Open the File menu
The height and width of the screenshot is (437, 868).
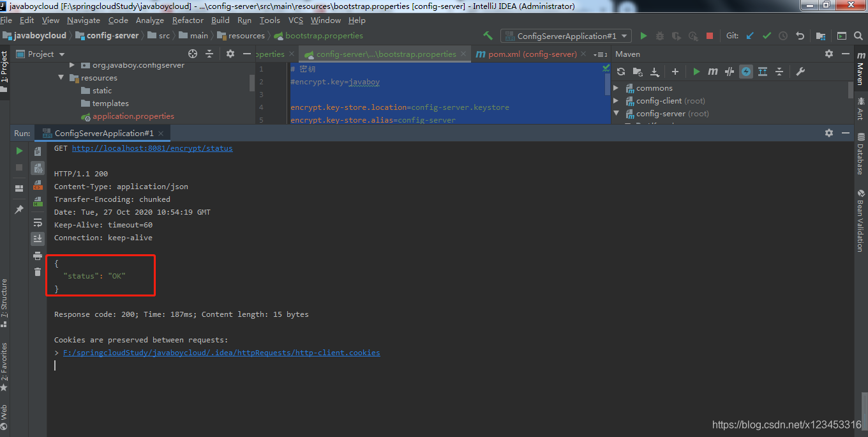(x=6, y=20)
